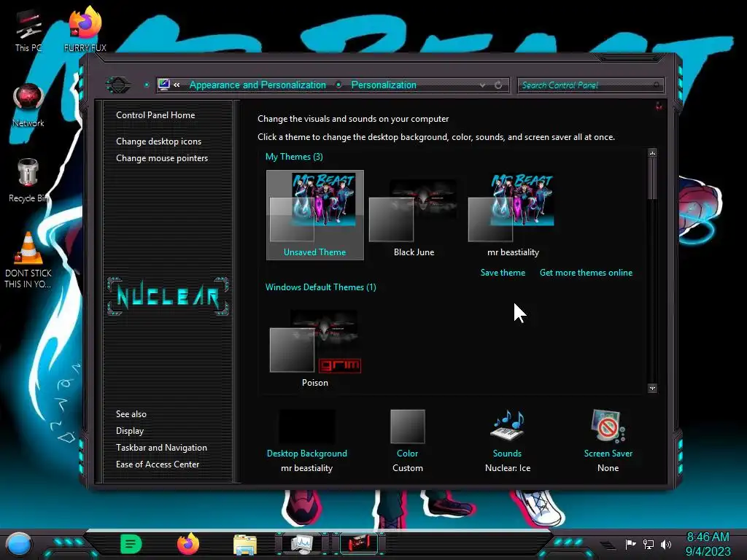Open File Explorer from the taskbar

[245, 544]
